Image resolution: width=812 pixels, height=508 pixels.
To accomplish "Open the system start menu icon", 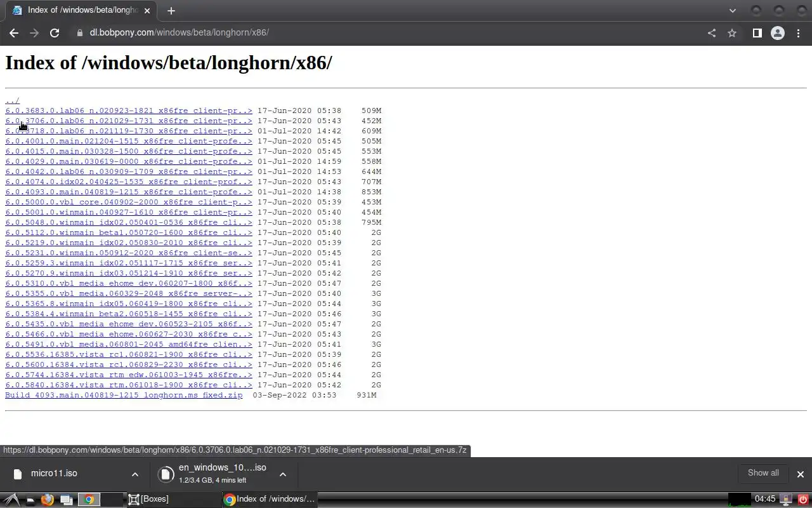I will pos(12,500).
